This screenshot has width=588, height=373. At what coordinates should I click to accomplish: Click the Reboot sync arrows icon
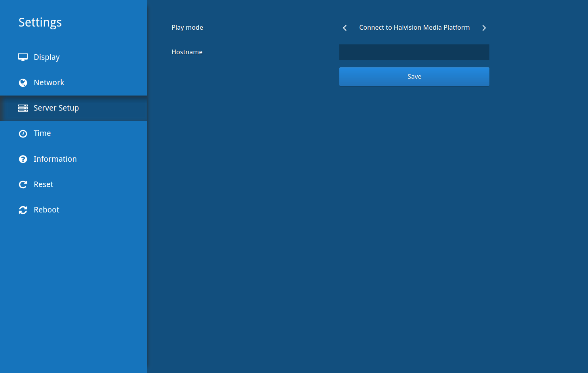[x=23, y=210]
